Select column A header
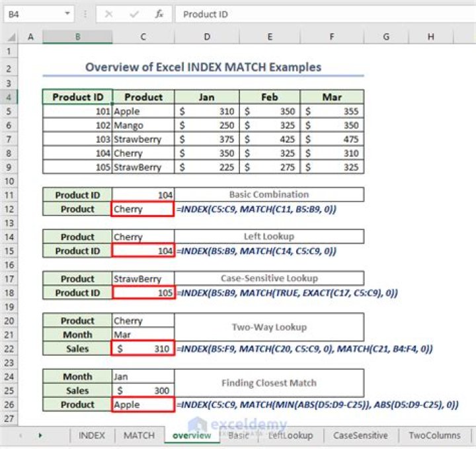The image size is (476, 449). click(x=30, y=37)
